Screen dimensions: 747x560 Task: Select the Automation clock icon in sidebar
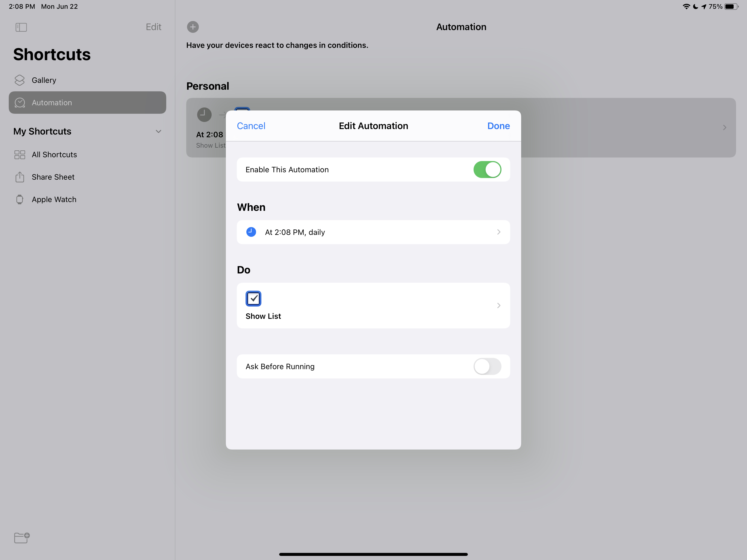pos(20,103)
